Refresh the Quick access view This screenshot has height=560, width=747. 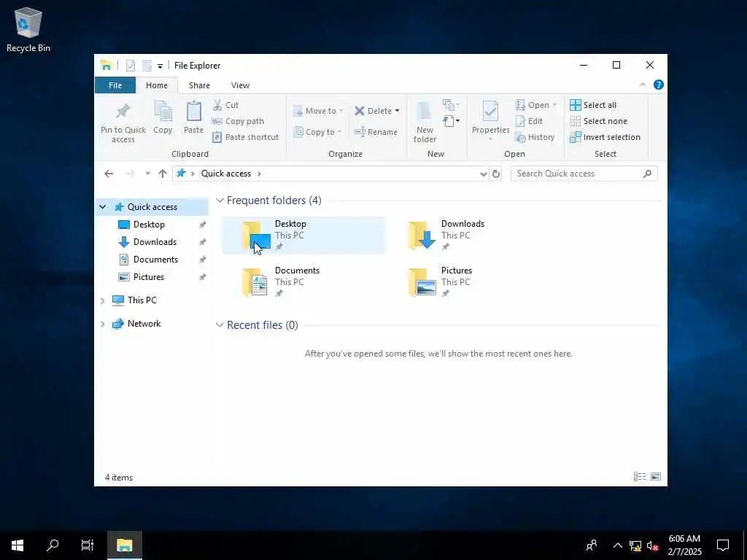point(496,174)
